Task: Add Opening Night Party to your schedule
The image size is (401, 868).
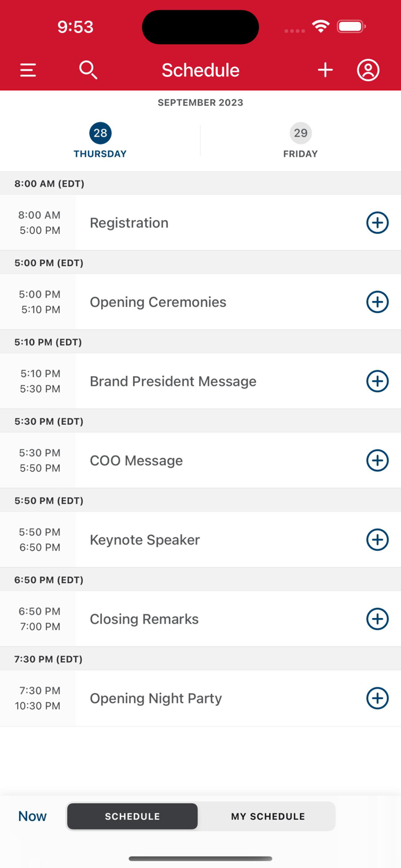Action: pyautogui.click(x=377, y=698)
